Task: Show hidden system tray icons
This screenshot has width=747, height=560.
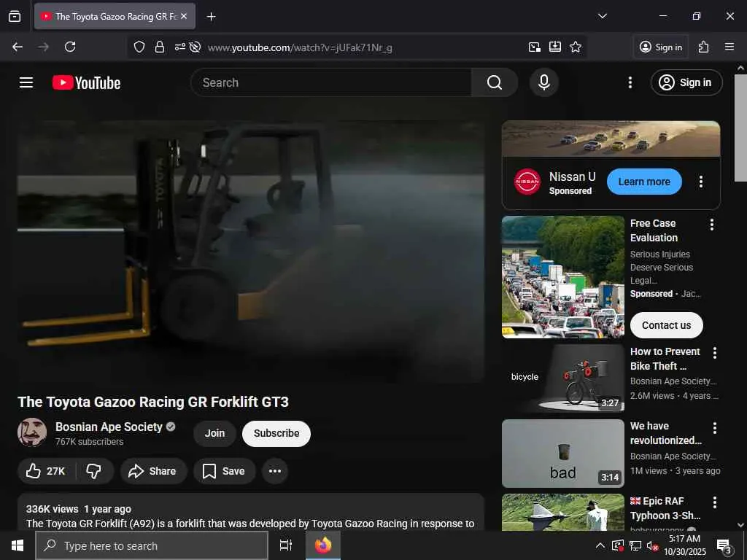Action: click(600, 545)
